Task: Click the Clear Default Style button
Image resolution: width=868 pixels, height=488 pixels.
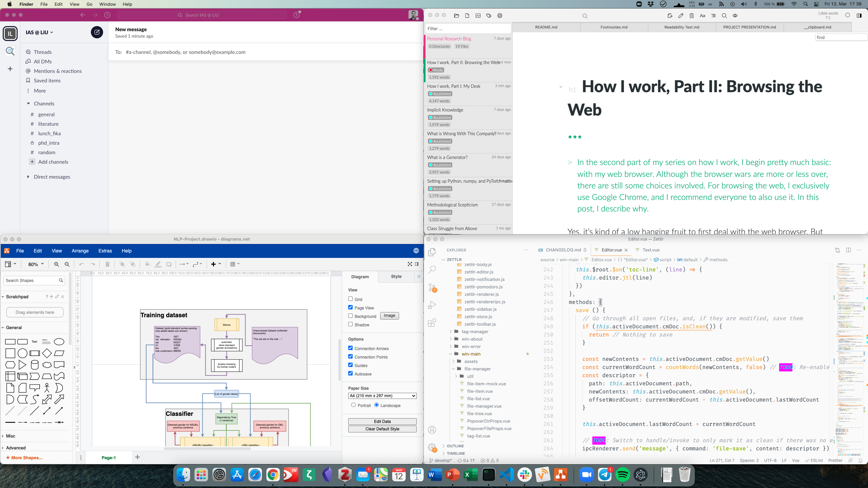Action: pyautogui.click(x=382, y=429)
